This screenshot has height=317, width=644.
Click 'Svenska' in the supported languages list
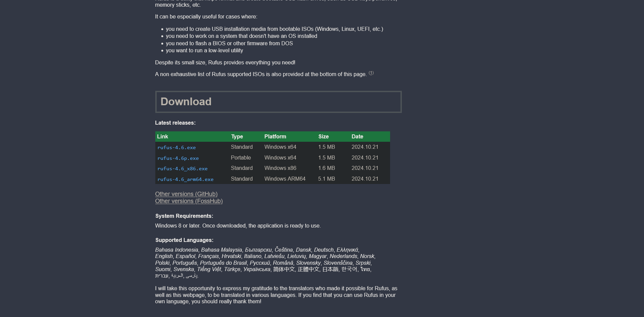point(183,269)
